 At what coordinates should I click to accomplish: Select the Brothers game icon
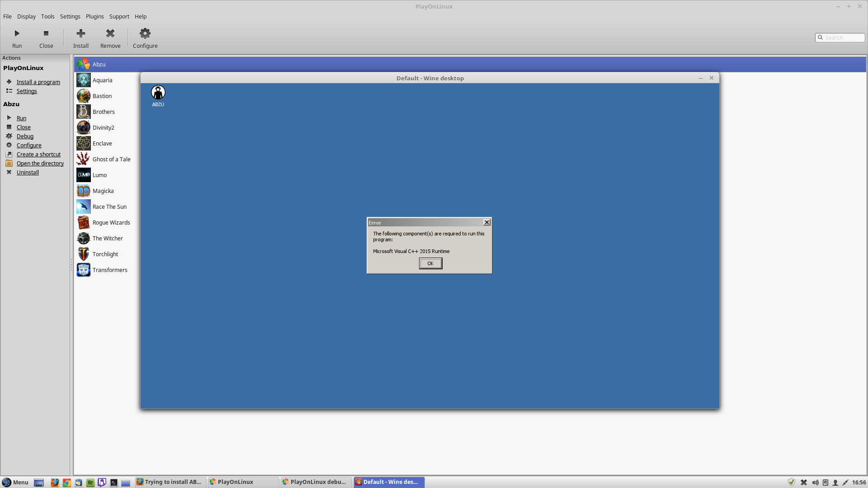coord(84,112)
